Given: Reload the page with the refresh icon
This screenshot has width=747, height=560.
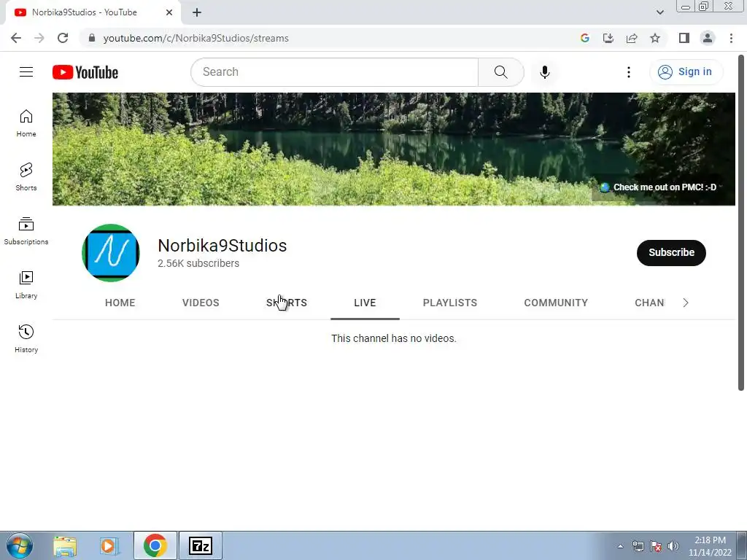Looking at the screenshot, I should click(x=63, y=38).
